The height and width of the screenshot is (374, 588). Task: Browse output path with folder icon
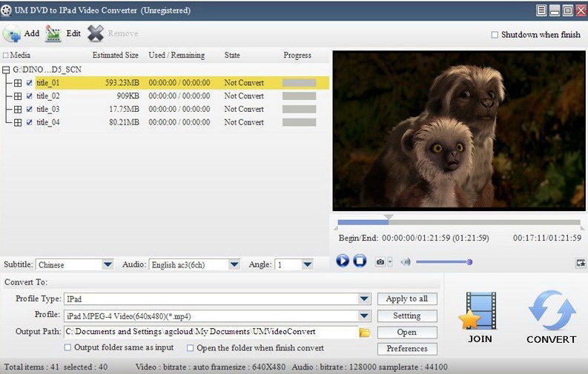coord(365,333)
